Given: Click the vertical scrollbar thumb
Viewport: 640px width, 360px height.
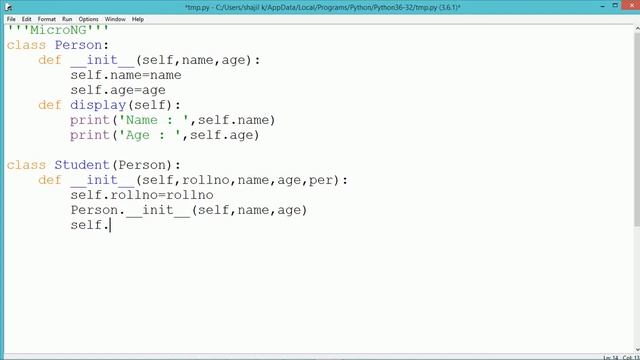Looking at the screenshot, I should [637, 130].
